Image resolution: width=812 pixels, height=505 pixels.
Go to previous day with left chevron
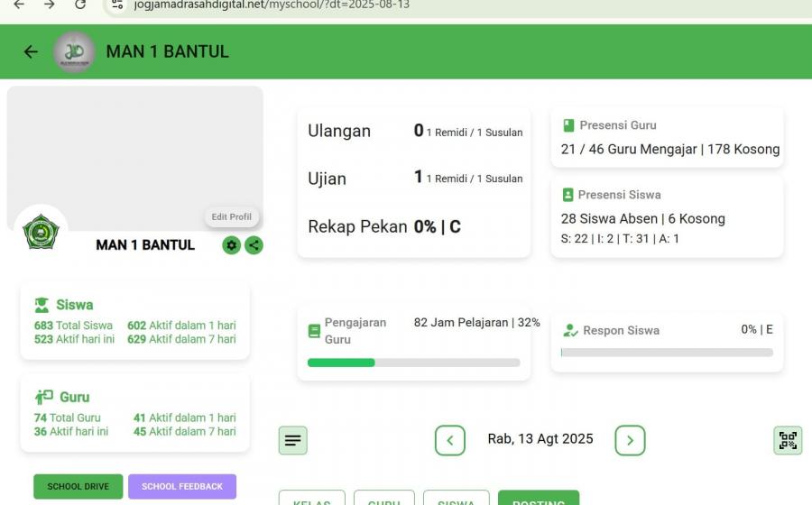450,440
